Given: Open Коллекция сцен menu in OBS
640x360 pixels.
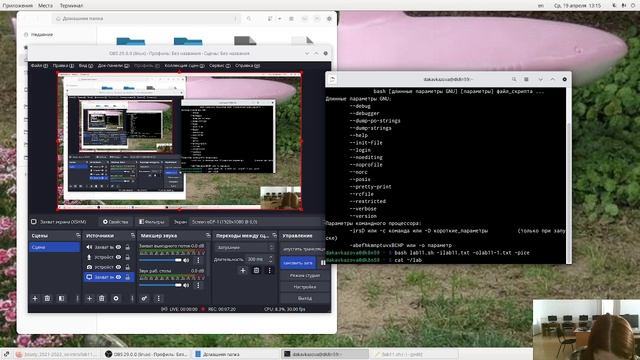Looking at the screenshot, I should 184,65.
